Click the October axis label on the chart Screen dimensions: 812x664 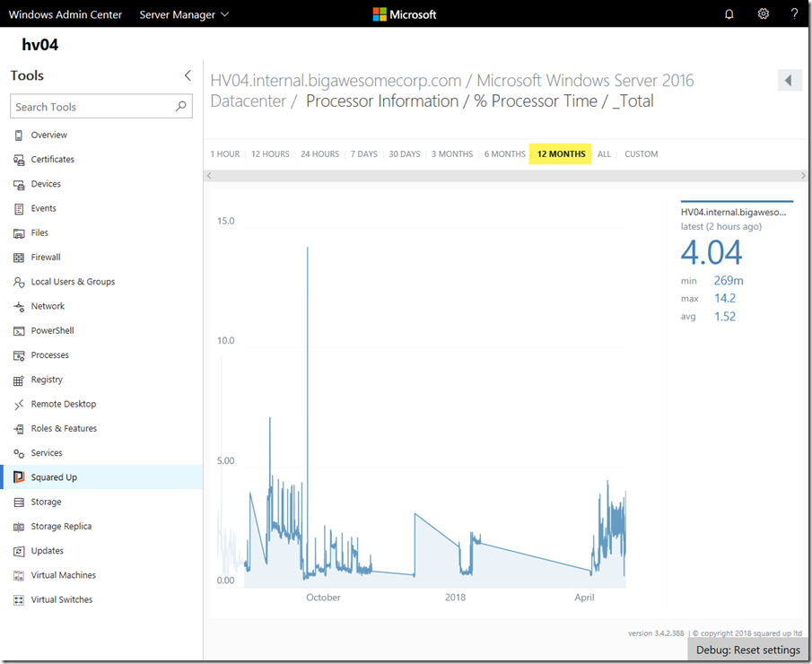pos(323,598)
